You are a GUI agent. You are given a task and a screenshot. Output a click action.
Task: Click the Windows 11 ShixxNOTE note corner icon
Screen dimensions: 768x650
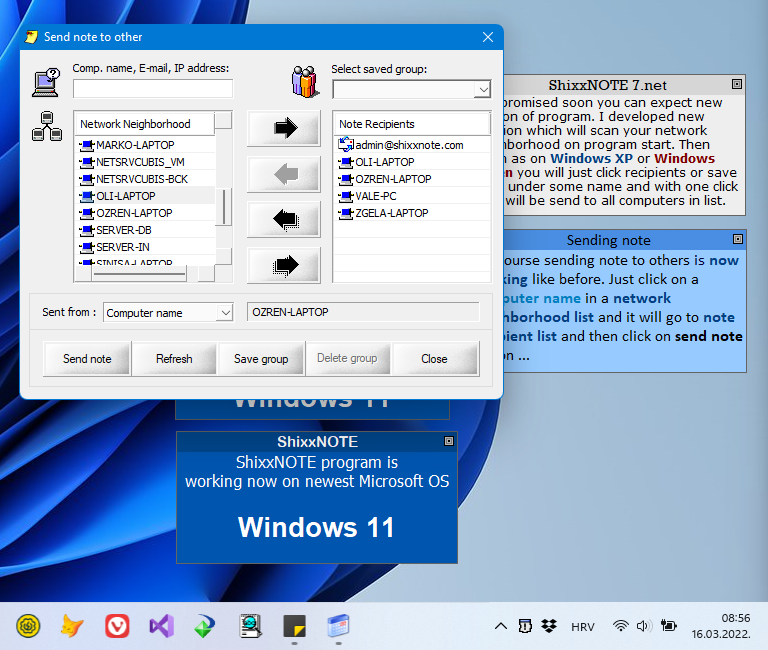(x=449, y=441)
